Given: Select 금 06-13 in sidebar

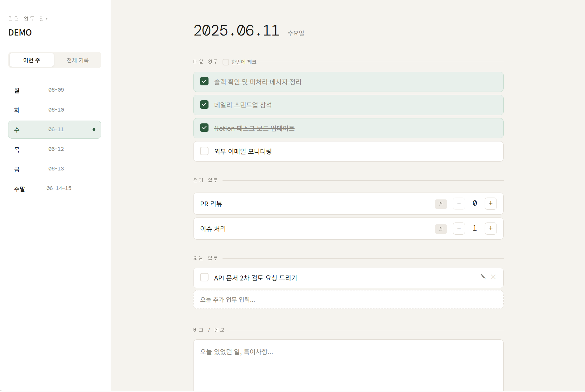Looking at the screenshot, I should tap(55, 169).
